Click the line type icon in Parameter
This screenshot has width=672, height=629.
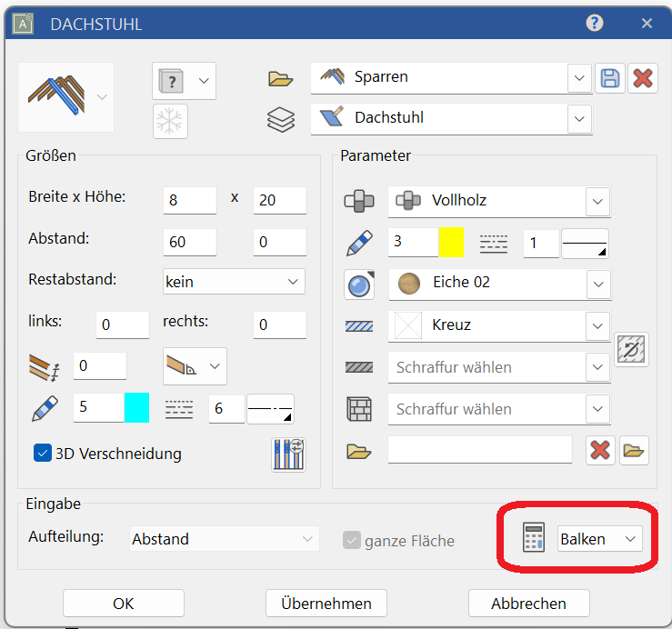pos(494,244)
